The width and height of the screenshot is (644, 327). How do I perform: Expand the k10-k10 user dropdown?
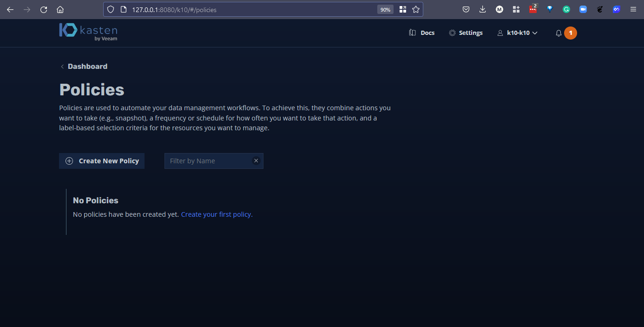click(x=517, y=33)
